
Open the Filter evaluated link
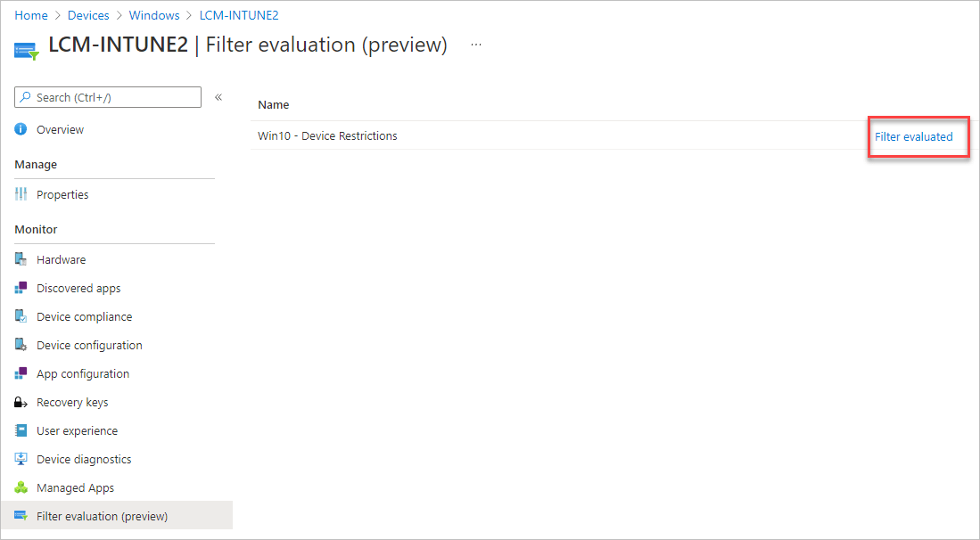click(913, 136)
